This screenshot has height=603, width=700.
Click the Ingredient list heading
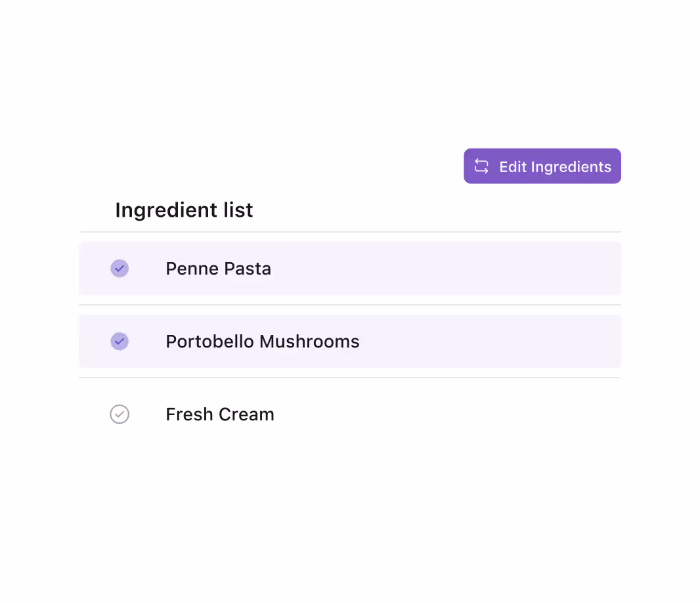click(184, 210)
